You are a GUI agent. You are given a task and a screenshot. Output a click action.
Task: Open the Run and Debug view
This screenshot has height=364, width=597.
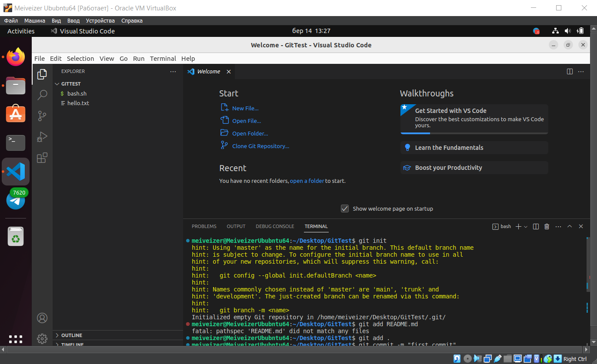[x=42, y=137]
